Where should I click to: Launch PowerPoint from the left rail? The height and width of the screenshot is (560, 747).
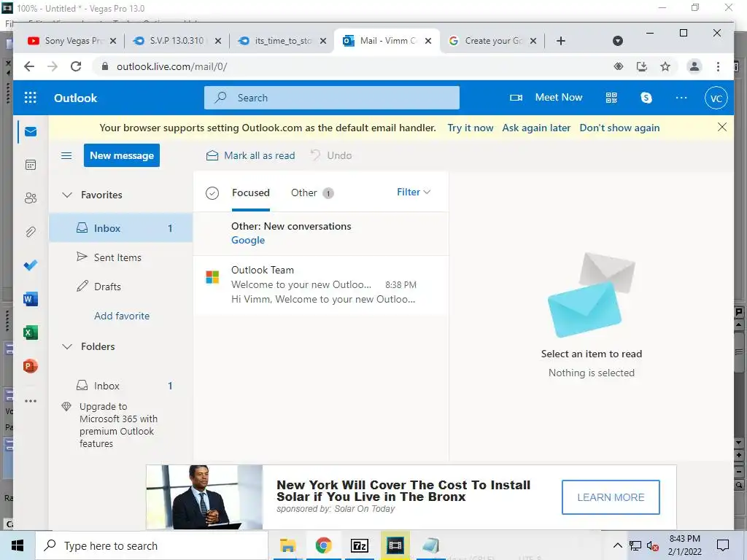click(x=31, y=366)
